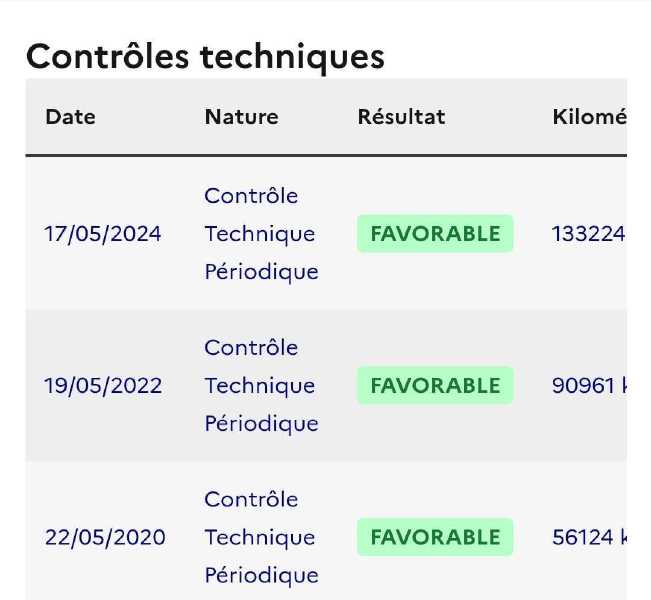The height and width of the screenshot is (600, 651).
Task: Click the date 19/05/2022
Action: pos(103,386)
